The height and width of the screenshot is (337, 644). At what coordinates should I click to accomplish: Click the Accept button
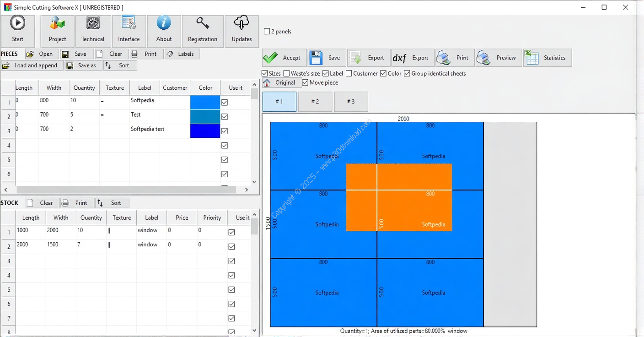pyautogui.click(x=284, y=58)
